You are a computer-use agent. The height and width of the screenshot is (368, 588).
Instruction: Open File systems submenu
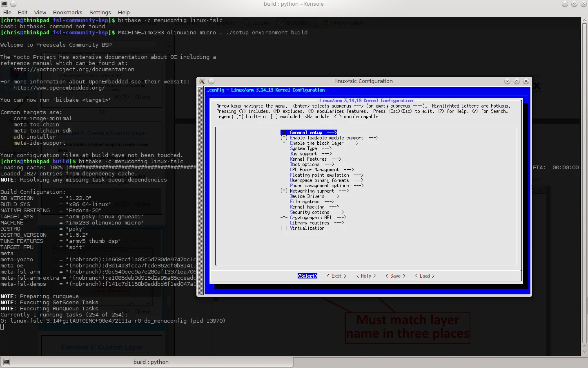(x=312, y=202)
